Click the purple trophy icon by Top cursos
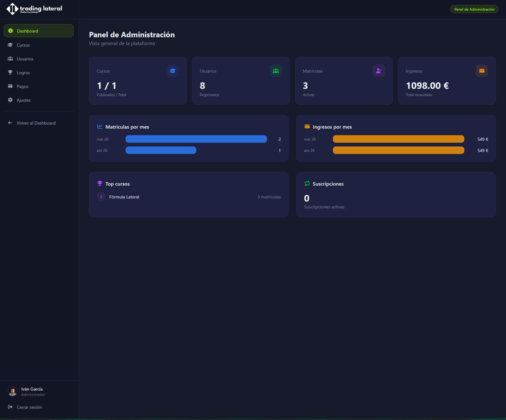 [x=100, y=183]
